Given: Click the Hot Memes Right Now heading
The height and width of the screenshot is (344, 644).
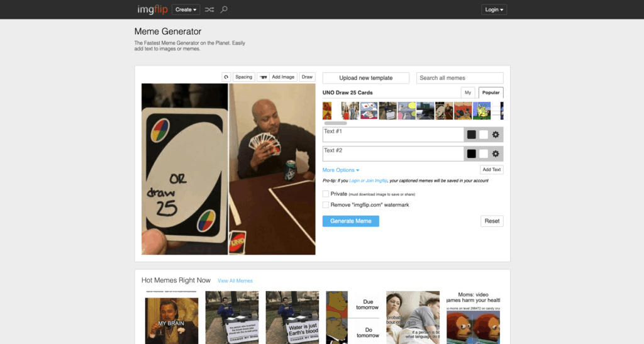Looking at the screenshot, I should pos(176,280).
